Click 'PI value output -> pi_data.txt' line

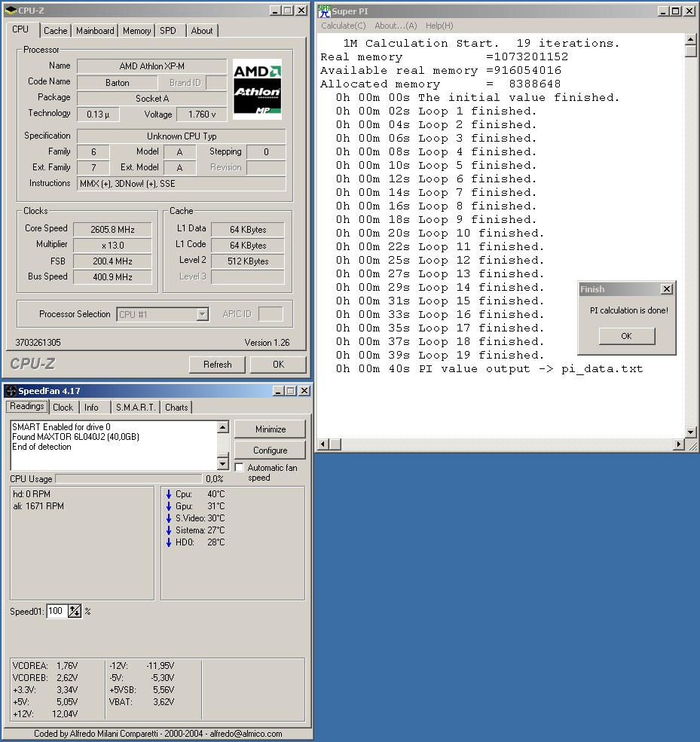(x=489, y=368)
